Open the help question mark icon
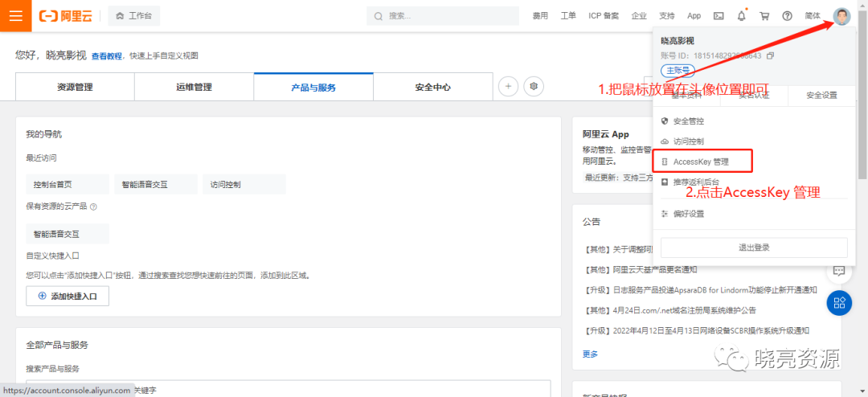868x397 pixels. click(787, 16)
